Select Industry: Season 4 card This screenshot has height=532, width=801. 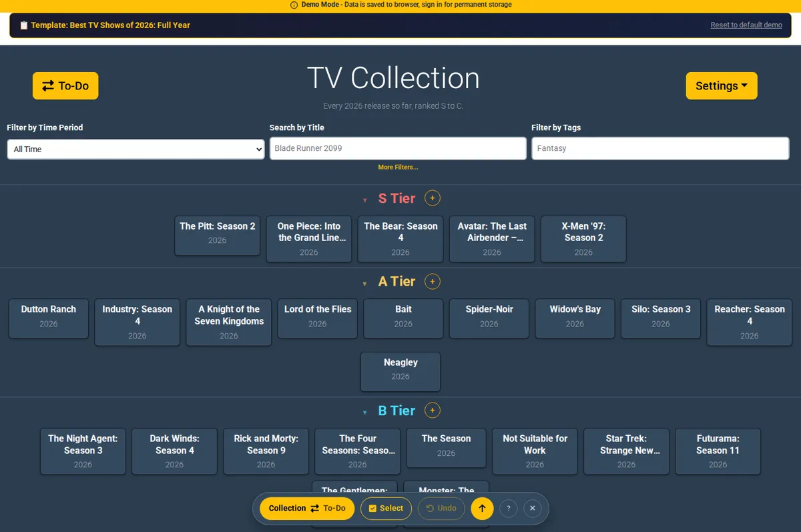[138, 322]
